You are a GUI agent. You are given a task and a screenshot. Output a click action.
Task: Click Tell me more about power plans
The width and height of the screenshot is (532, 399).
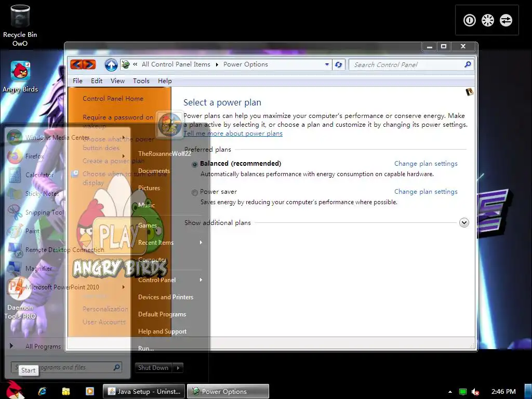point(233,134)
